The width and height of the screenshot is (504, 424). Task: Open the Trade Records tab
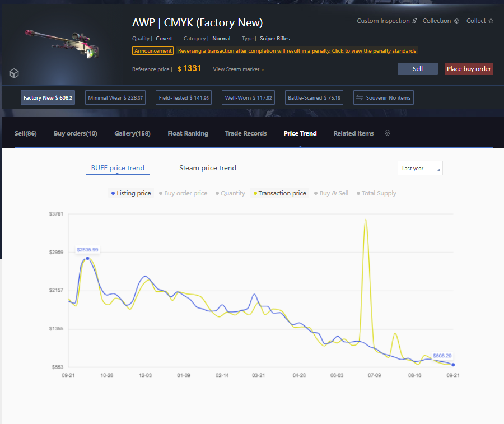(x=246, y=133)
